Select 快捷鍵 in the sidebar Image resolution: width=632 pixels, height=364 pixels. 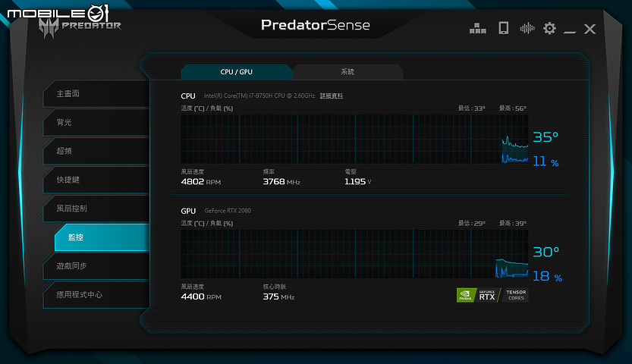(95, 180)
